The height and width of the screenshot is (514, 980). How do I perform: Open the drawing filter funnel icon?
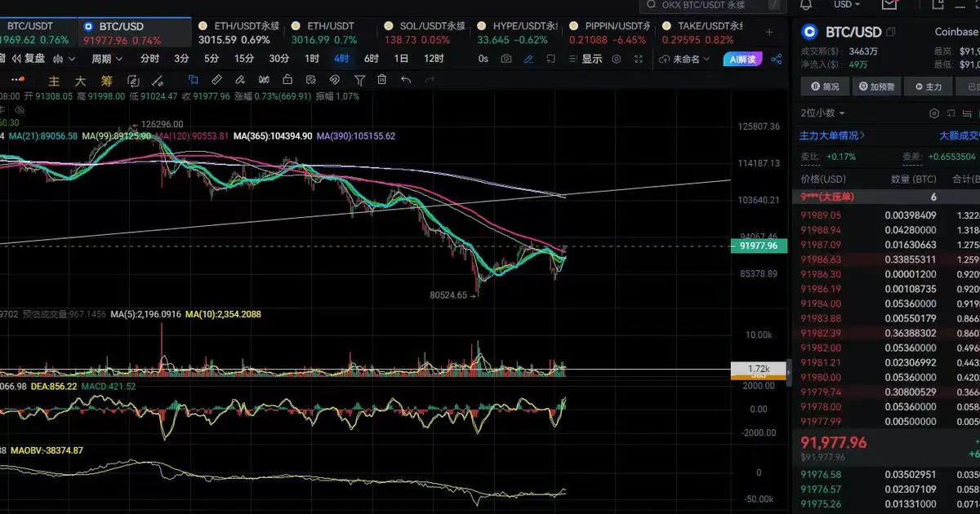tap(359, 80)
